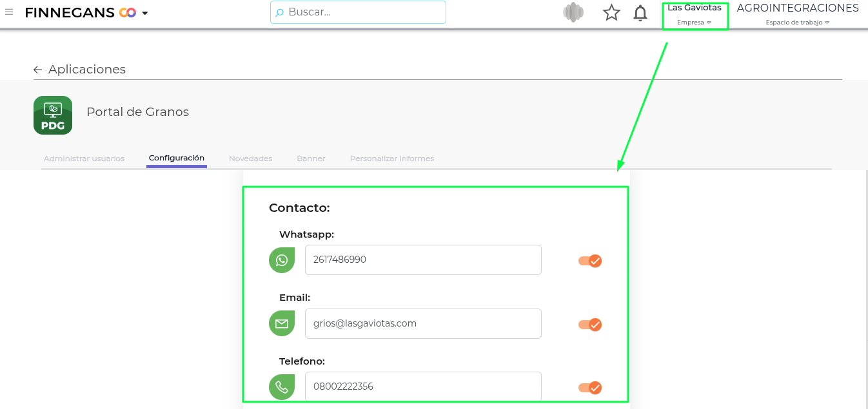Click the green Email envelope icon

(x=282, y=323)
